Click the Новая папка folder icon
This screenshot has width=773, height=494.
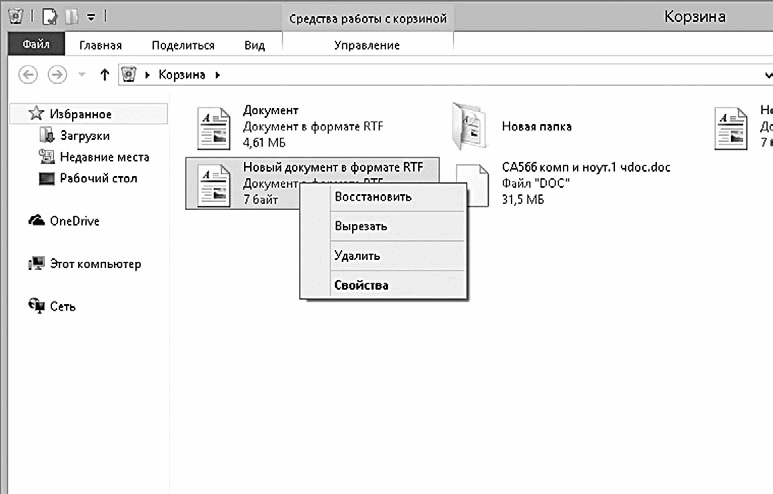[470, 126]
